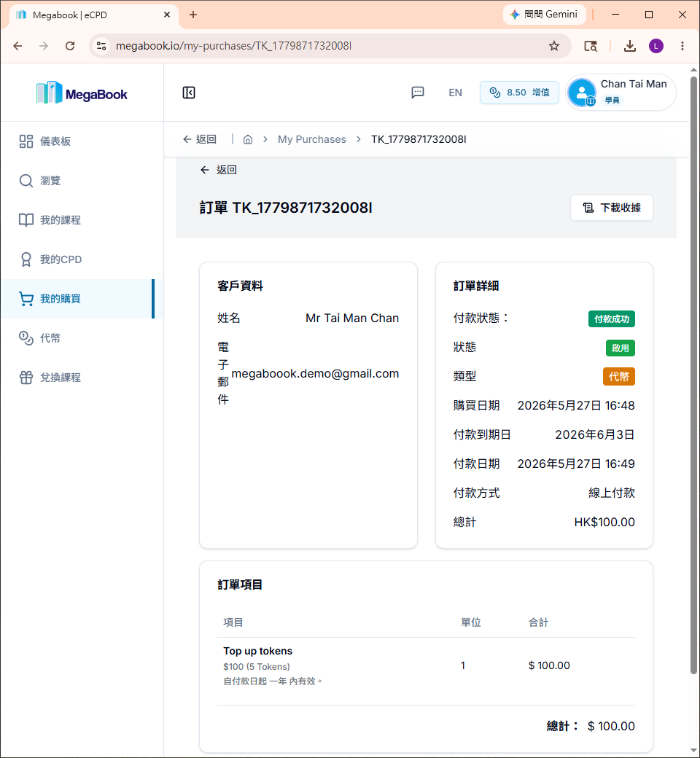Click customer name Mr Tai Man Chan
The height and width of the screenshot is (758, 700).
(x=352, y=318)
